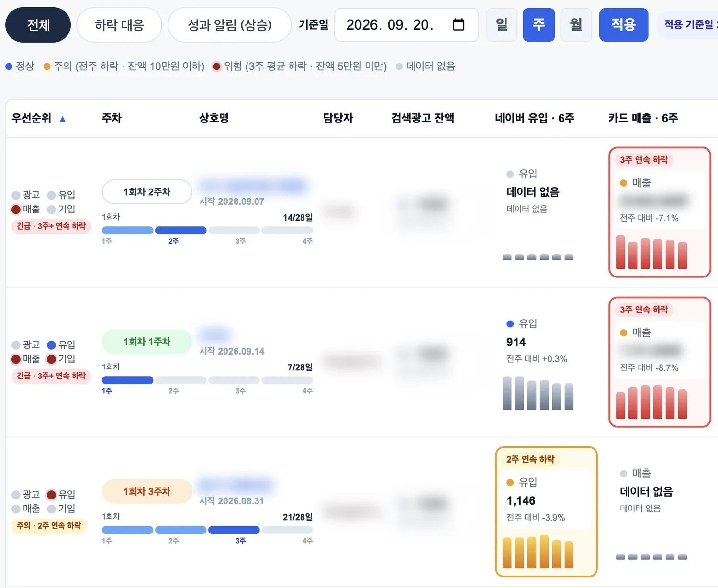Click the 담당자 column header

coord(338,118)
